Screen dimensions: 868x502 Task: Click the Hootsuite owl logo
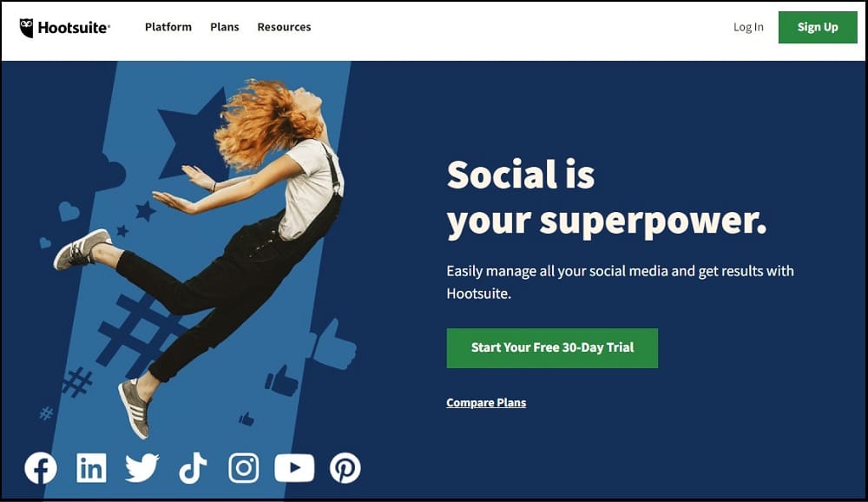[26, 28]
